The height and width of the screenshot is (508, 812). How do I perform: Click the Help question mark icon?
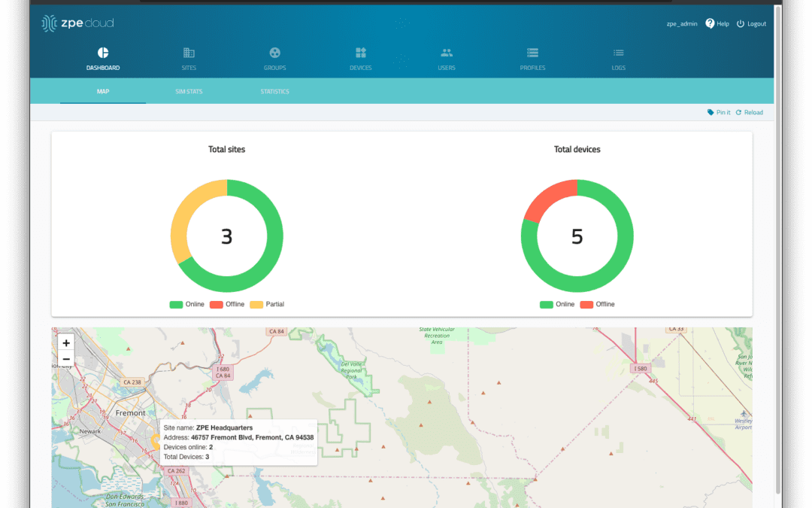[710, 23]
